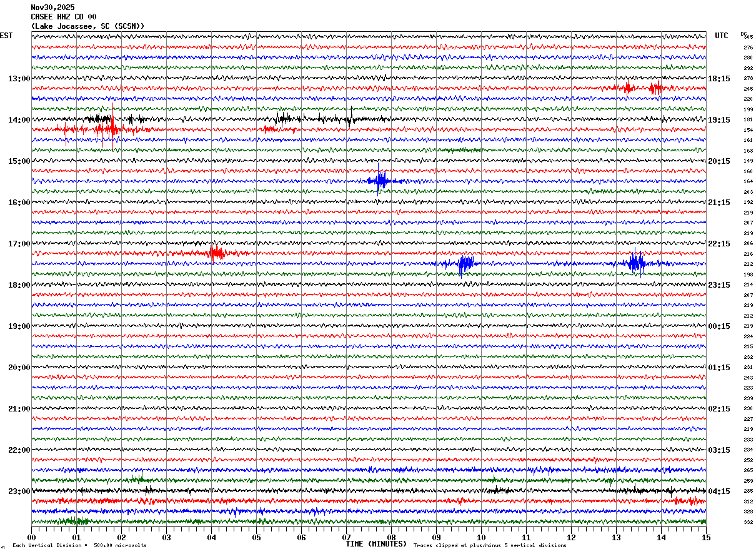Click the 23:15 UTC time label

[x=719, y=285]
